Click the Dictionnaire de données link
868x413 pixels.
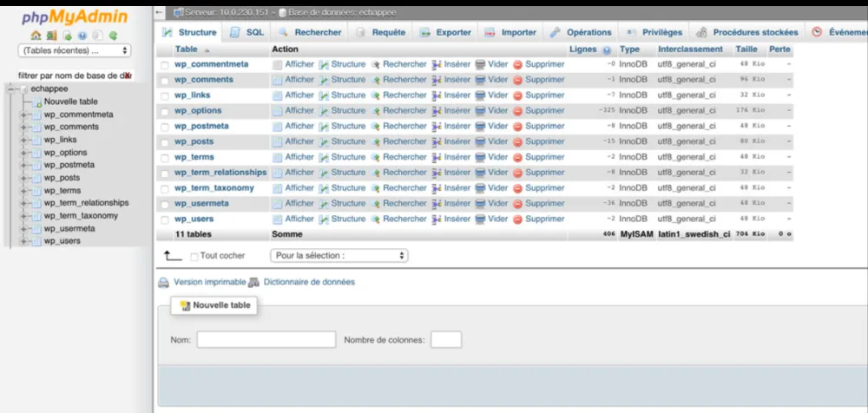308,282
